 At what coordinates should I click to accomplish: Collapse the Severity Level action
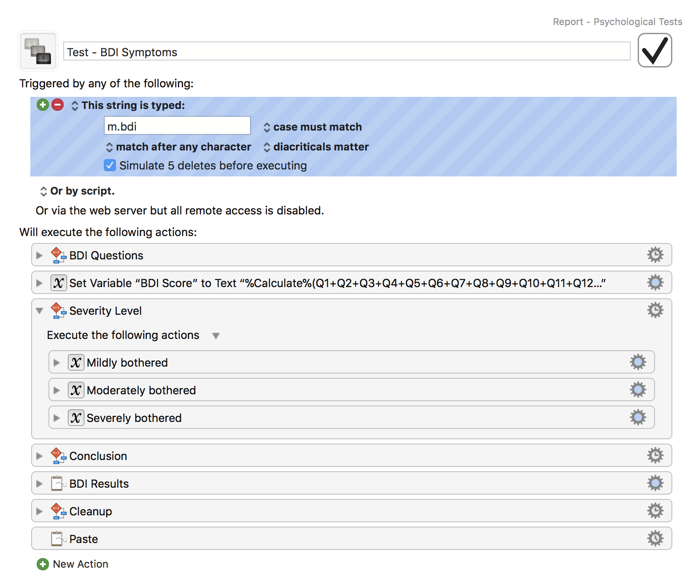tap(39, 310)
